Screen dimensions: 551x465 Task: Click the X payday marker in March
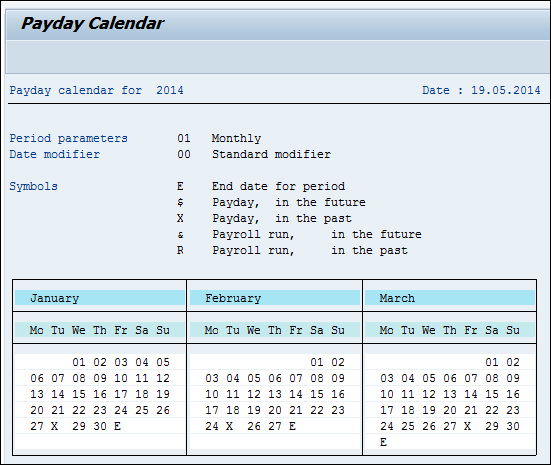click(x=467, y=426)
